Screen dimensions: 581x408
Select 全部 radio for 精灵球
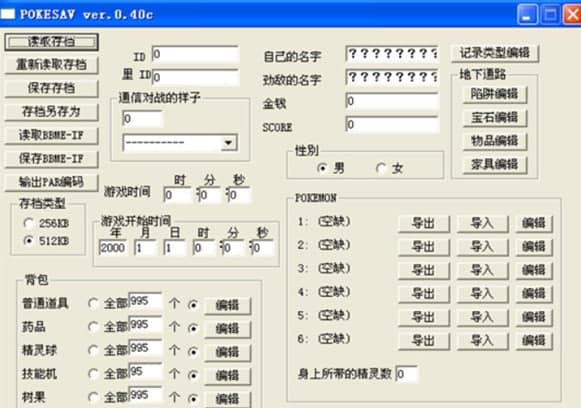click(93, 351)
